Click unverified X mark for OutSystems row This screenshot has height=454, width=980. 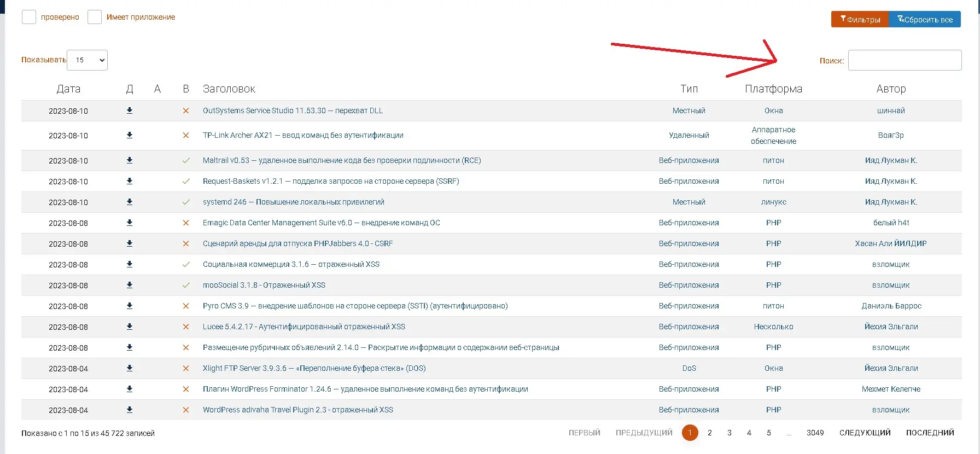click(186, 110)
